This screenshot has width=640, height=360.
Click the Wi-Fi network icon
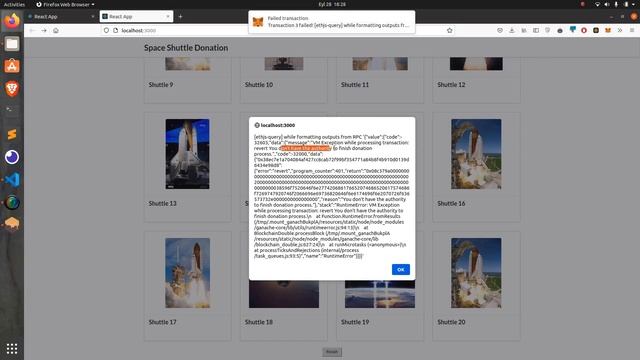[597, 4]
